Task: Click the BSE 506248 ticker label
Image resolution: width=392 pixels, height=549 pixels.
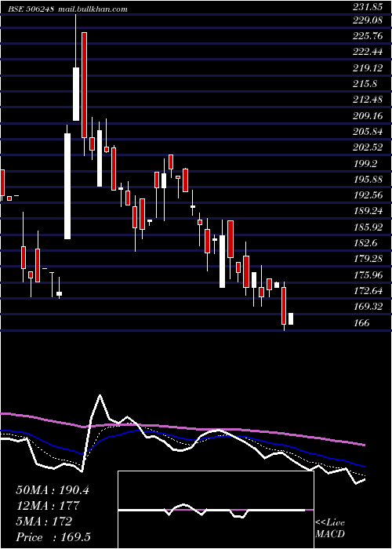Action: pos(31,9)
